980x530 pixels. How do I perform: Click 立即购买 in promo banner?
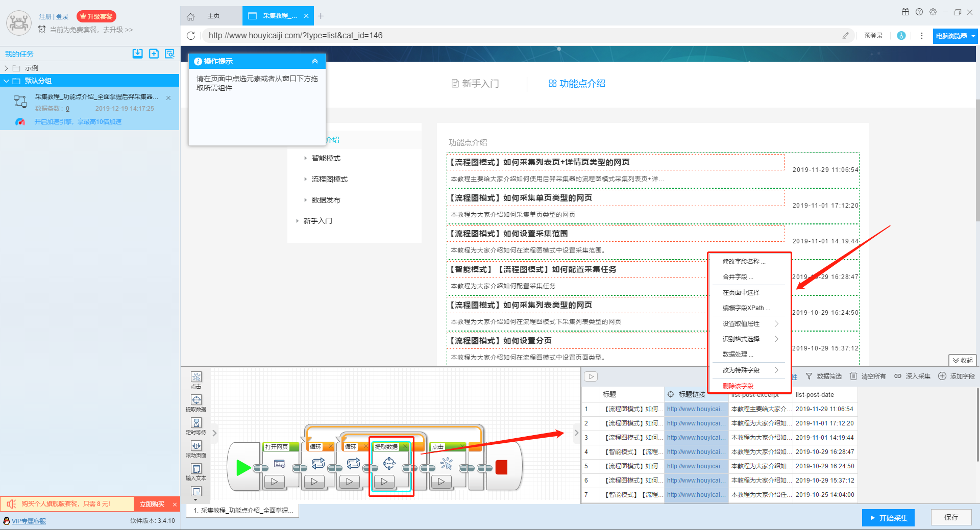152,504
